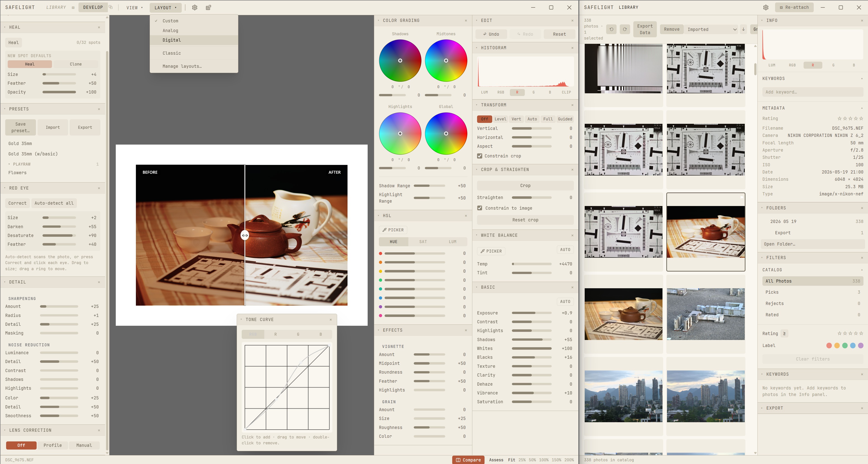Close the HISTOGRAM panel
The height and width of the screenshot is (464, 868).
tap(572, 48)
